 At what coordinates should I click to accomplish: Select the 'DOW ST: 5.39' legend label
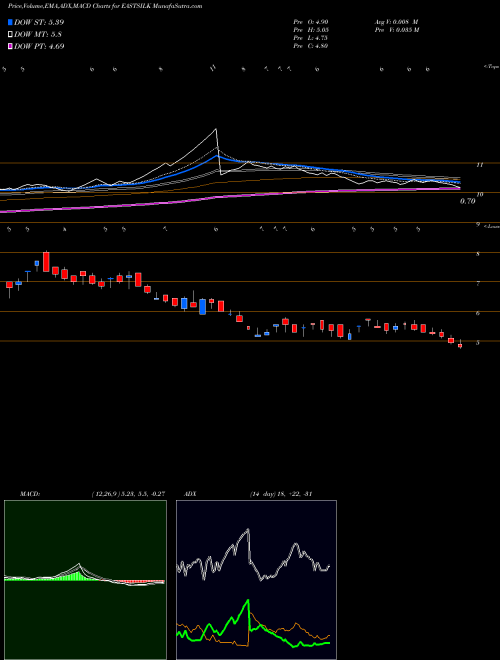(x=39, y=22)
